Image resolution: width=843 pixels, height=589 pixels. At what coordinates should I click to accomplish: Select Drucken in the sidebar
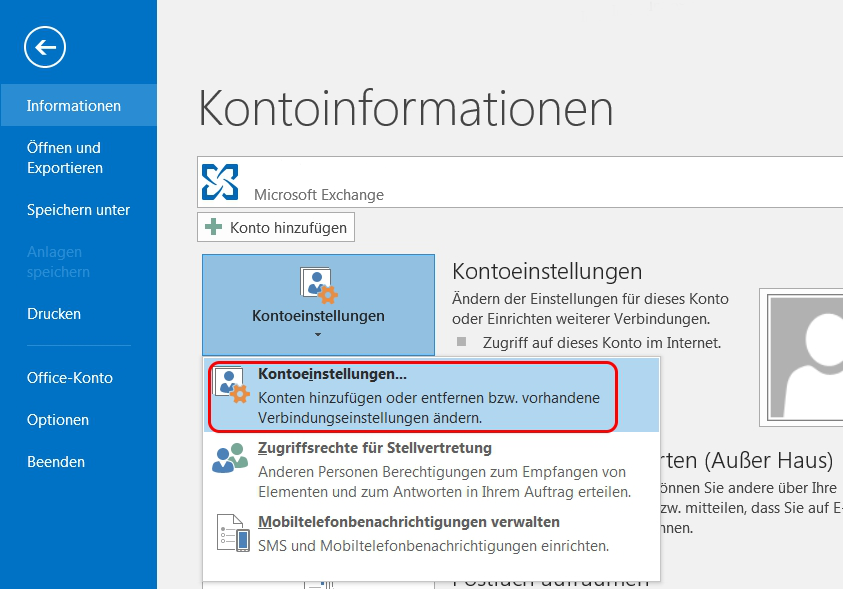(x=54, y=314)
